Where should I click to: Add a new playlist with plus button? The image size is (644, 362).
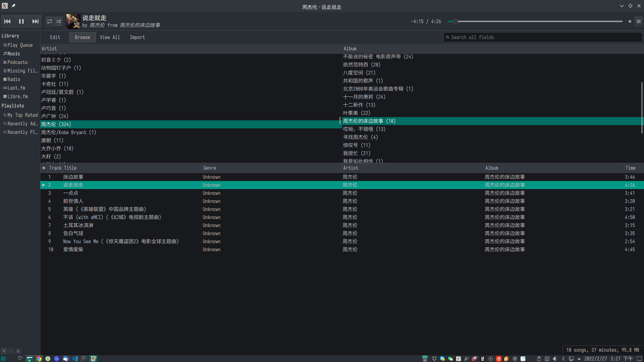4,351
